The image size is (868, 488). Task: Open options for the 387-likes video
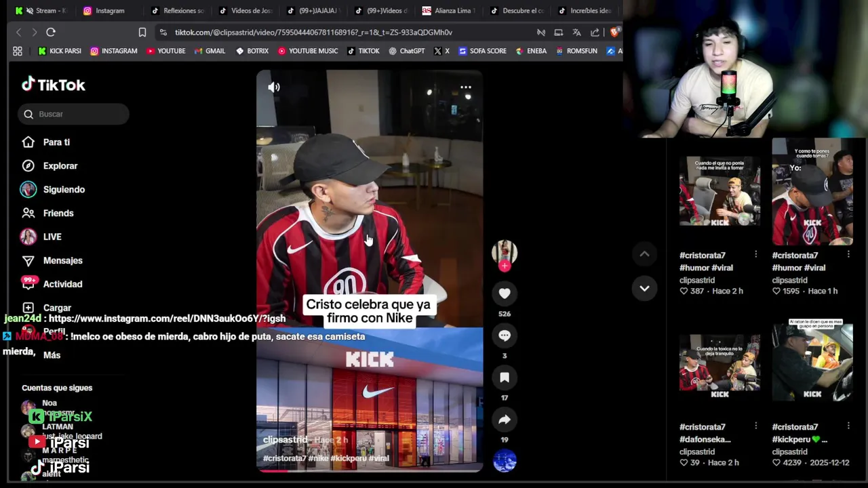[755, 254]
